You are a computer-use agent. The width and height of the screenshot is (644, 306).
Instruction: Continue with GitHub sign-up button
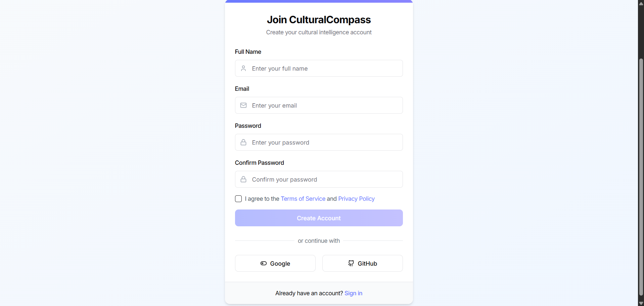point(362,263)
